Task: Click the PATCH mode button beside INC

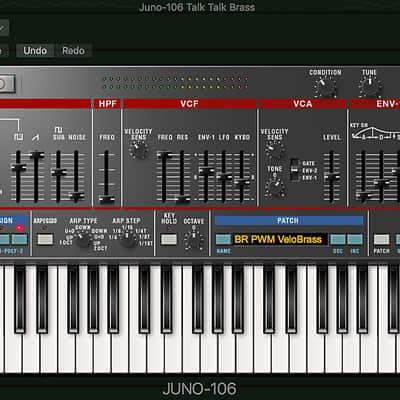Action: click(x=381, y=239)
